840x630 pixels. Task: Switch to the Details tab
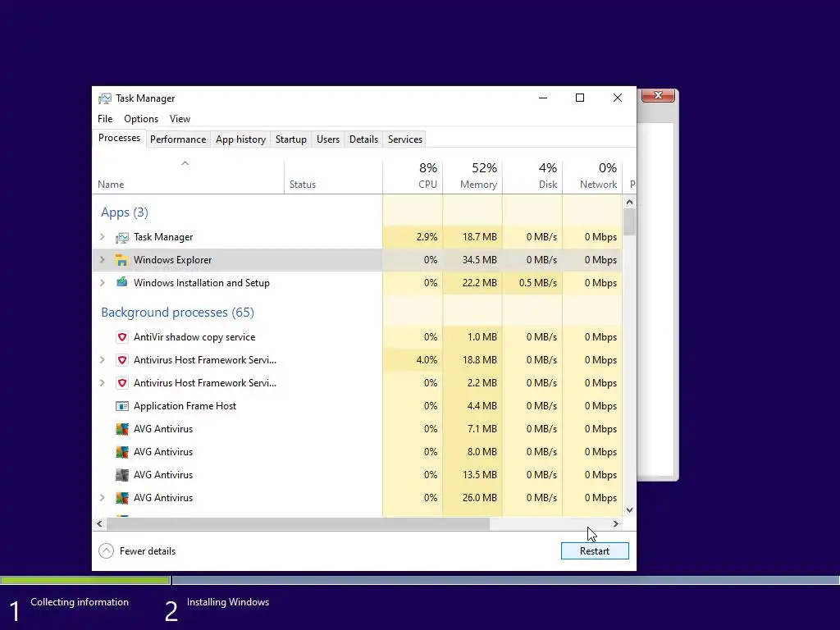[x=363, y=139]
